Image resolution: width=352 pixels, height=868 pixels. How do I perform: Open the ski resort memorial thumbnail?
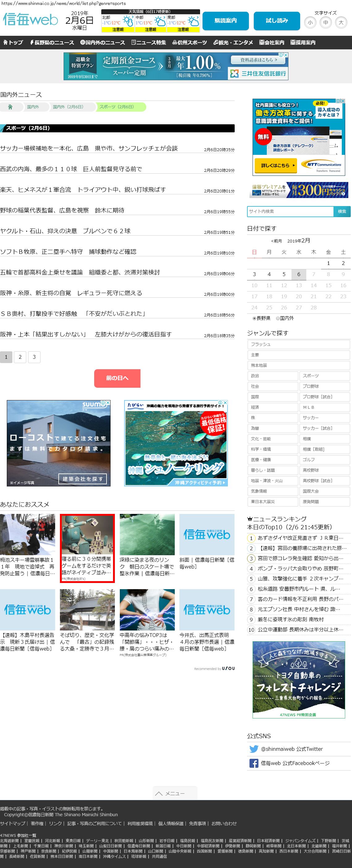tap(28, 535)
